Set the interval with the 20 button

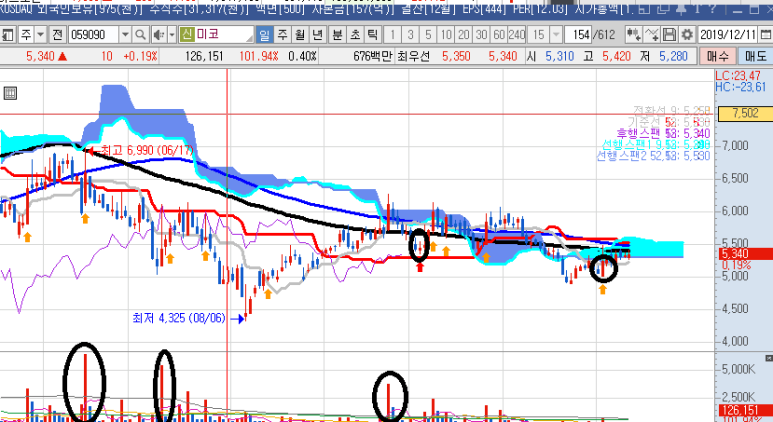point(464,35)
